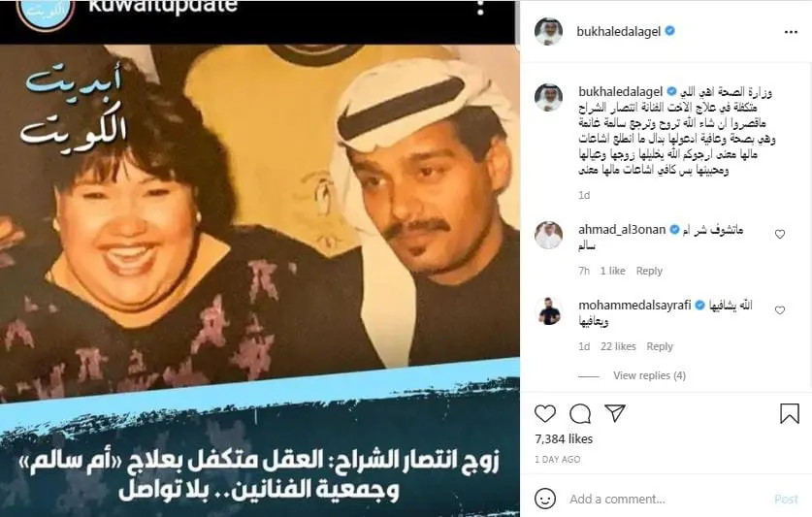812x517 pixels.
Task: Reply to mohammedalsayrafi's comment
Action: tap(660, 346)
